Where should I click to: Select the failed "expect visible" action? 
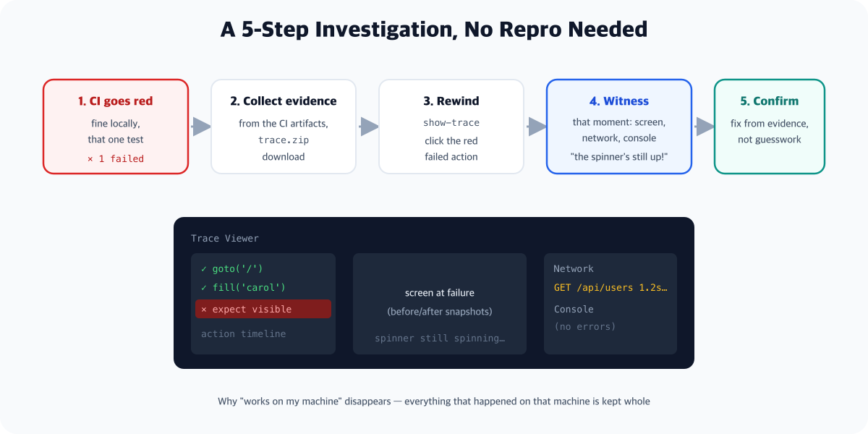[263, 309]
